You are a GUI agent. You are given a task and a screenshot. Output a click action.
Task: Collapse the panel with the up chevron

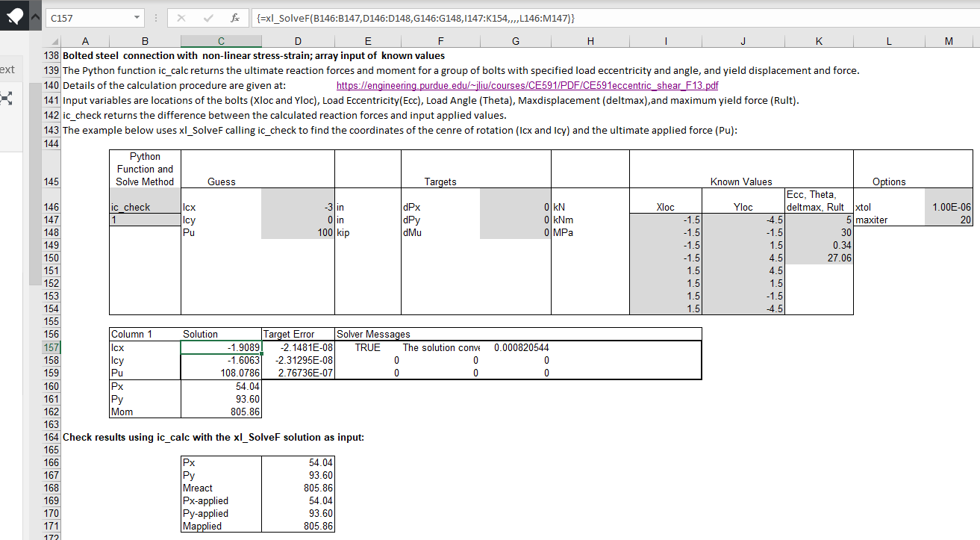click(x=34, y=17)
